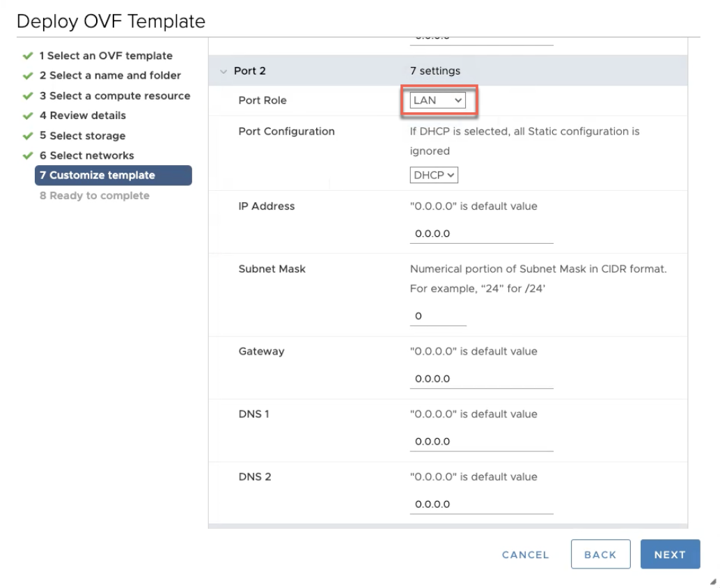This screenshot has width=720, height=588.
Task: Click the BACK button
Action: [600, 555]
